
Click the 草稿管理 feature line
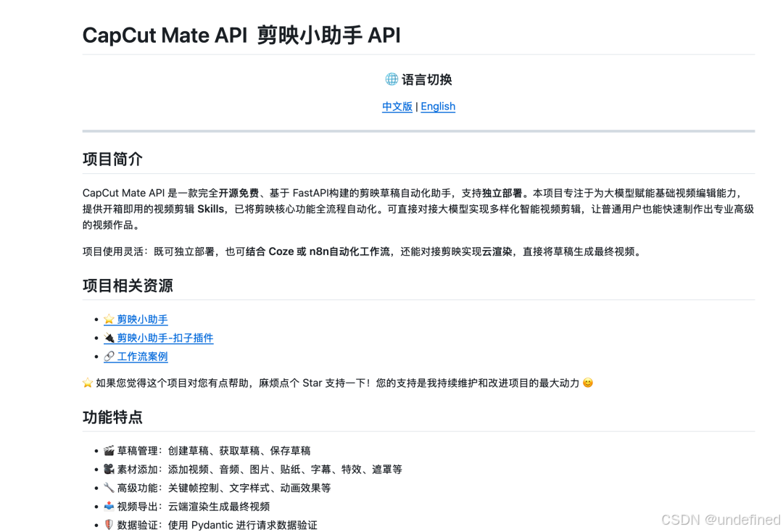pos(207,451)
